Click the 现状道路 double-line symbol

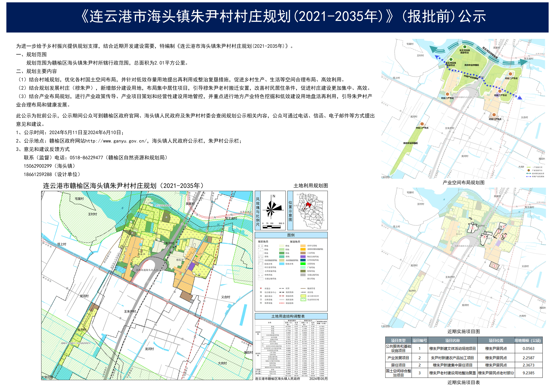point(282,300)
